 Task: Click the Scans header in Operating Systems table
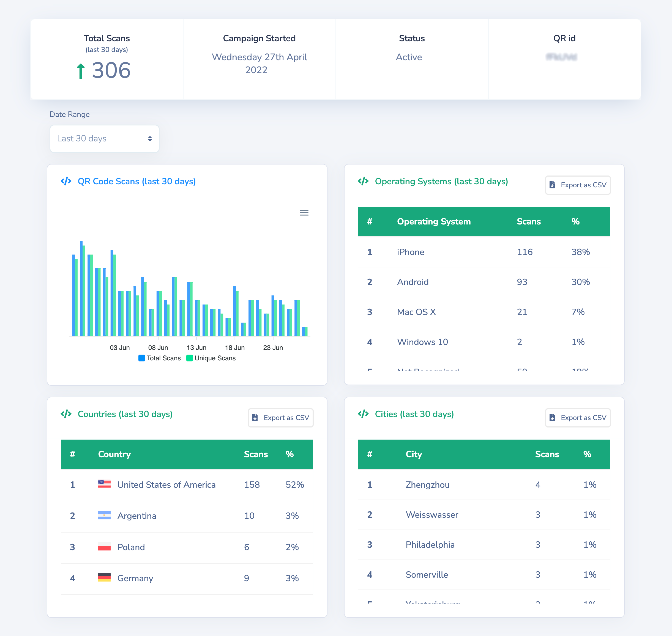529,221
